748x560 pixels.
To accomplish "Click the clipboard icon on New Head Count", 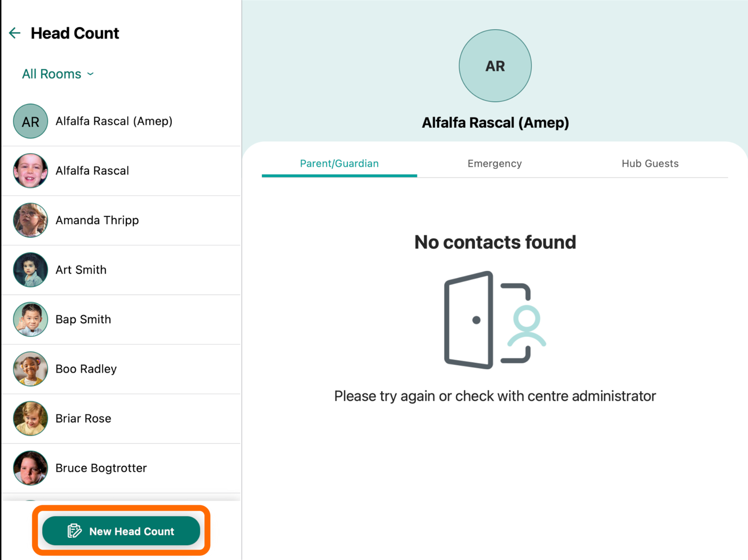I will 74,531.
